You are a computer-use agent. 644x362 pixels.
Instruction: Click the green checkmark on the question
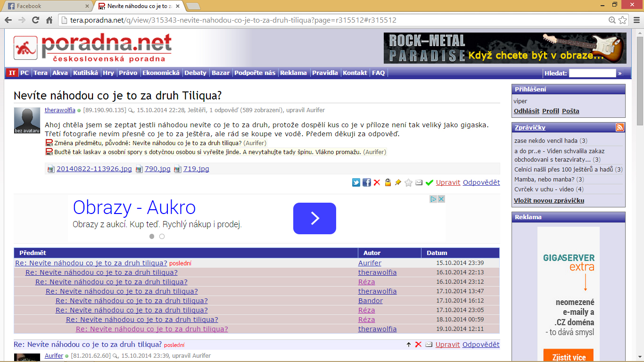pyautogui.click(x=429, y=182)
